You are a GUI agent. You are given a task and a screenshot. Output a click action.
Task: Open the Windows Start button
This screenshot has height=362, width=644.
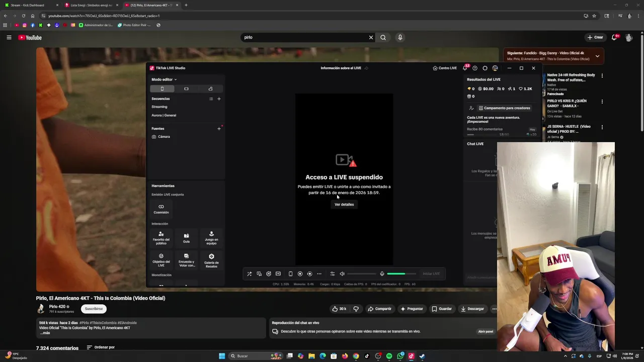click(222, 356)
